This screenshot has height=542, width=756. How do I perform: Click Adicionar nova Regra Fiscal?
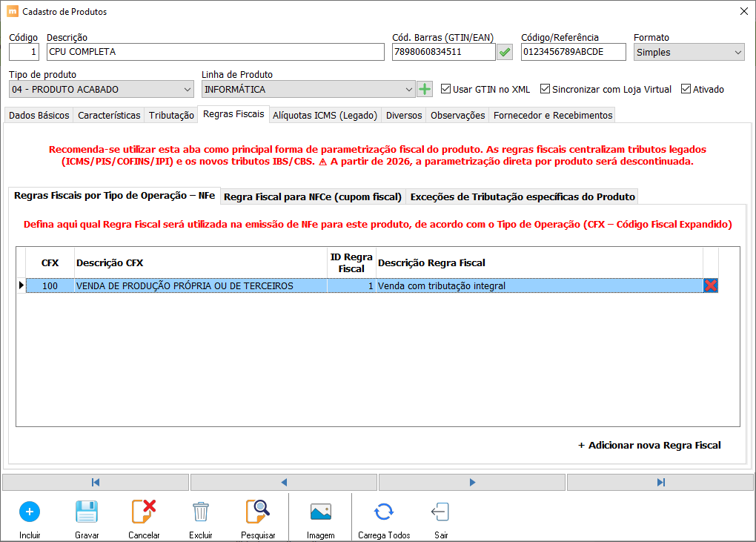(x=649, y=445)
